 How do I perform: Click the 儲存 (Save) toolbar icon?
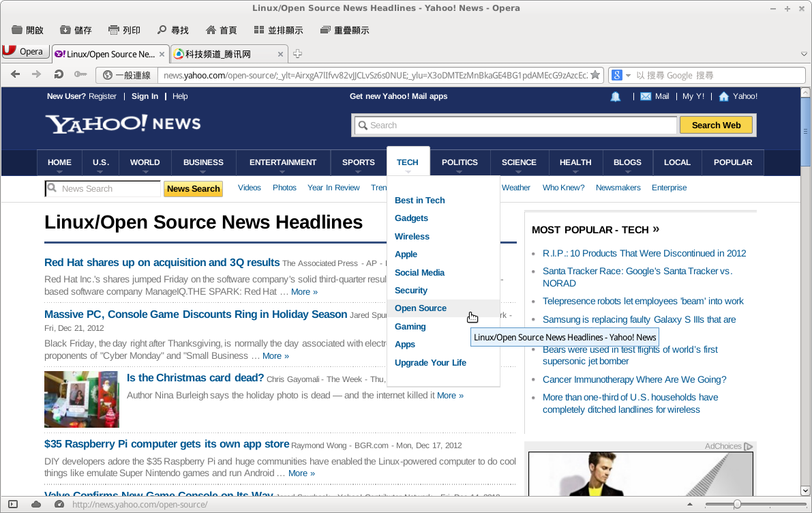click(x=65, y=30)
